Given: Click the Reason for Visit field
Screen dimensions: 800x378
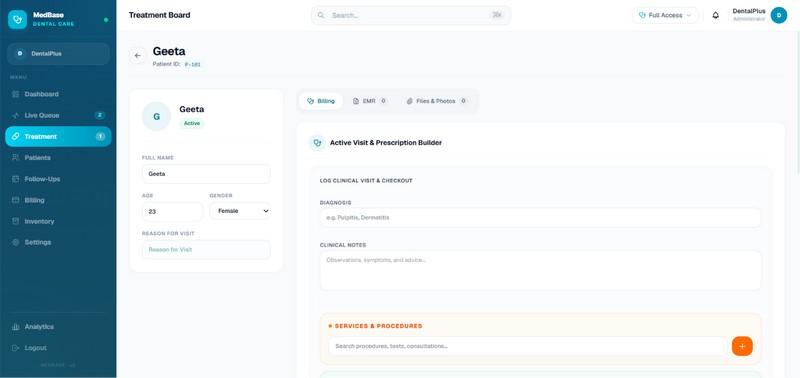Looking at the screenshot, I should (x=206, y=250).
